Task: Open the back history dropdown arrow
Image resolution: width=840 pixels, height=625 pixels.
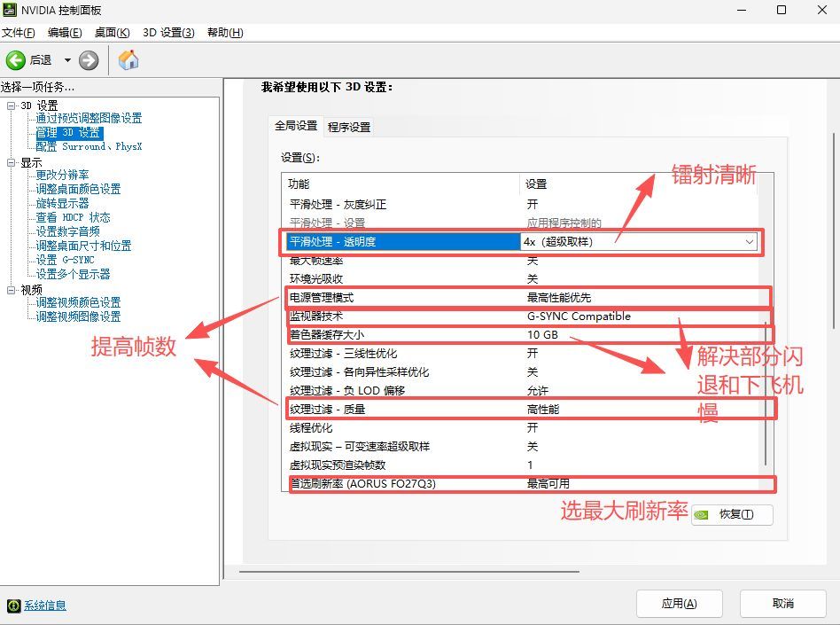Action: [x=67, y=60]
